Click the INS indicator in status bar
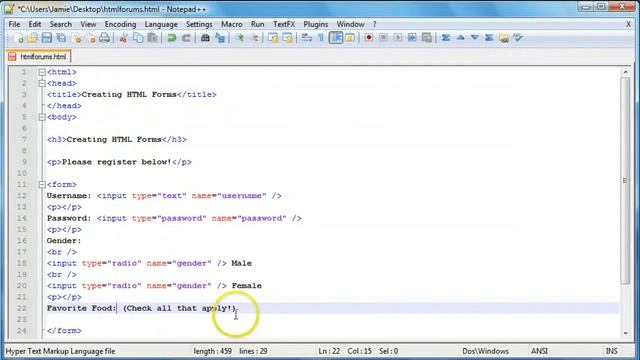The image size is (640, 360). point(611,351)
